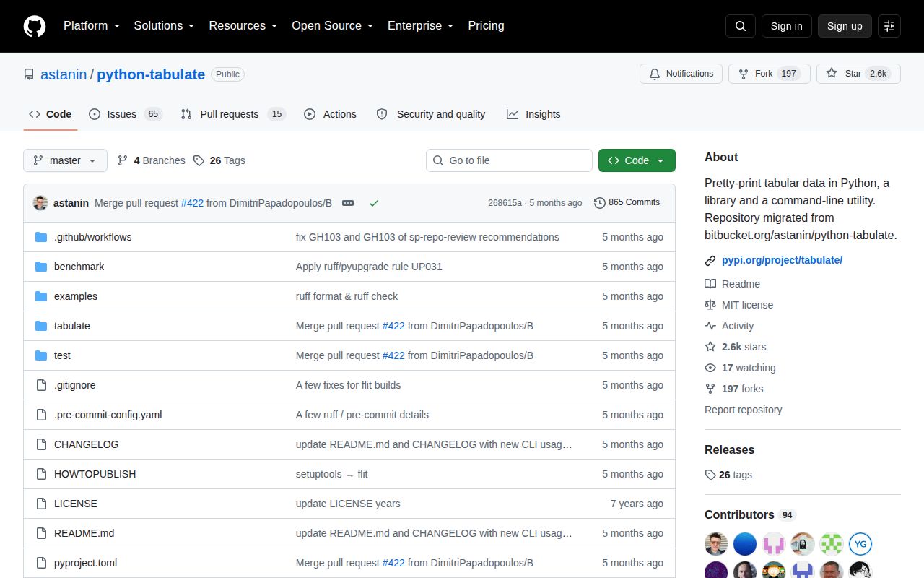The height and width of the screenshot is (578, 924).
Task: Open the tabulate folder icon
Action: tap(41, 326)
